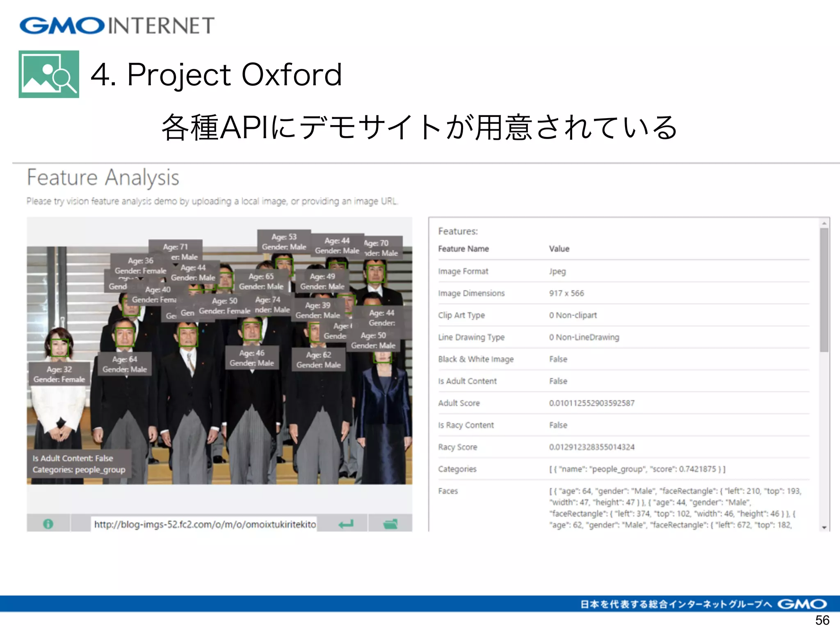Select the 'Age: 49 Gender: Male' face label
The height and width of the screenshot is (630, 840).
322,281
